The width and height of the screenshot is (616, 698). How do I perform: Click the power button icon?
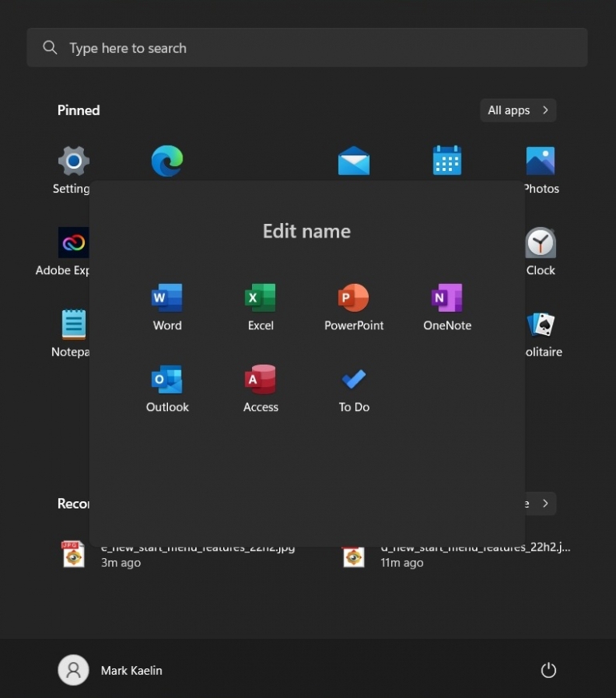tap(548, 670)
